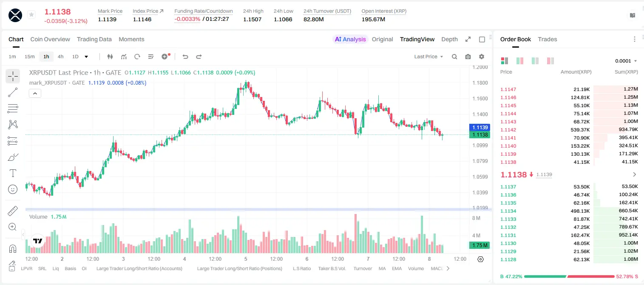The image size is (644, 285).
Task: Open Last Price source dropdown
Action: [428, 57]
